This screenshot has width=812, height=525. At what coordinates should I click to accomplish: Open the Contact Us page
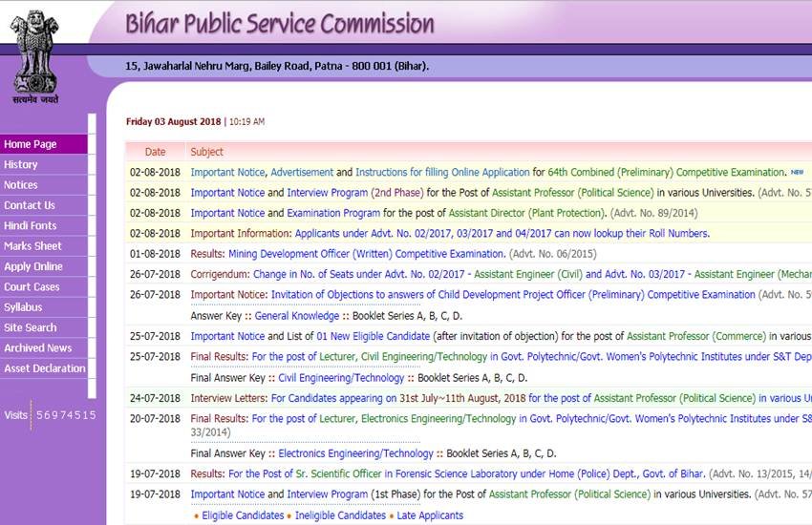[30, 205]
